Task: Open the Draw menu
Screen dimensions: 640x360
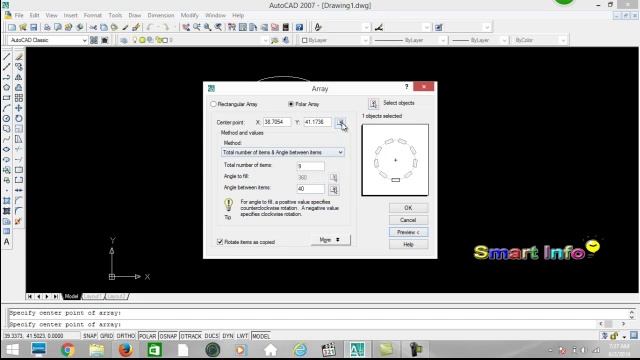Action: click(x=135, y=15)
